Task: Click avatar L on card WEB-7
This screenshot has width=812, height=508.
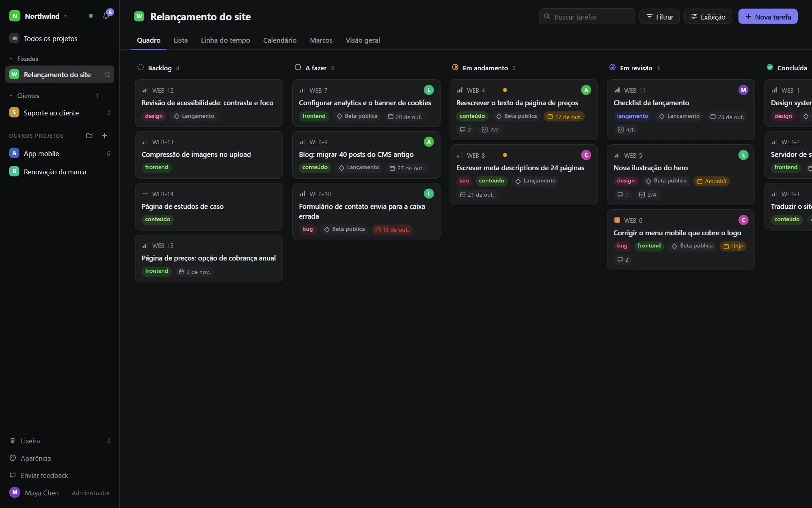Action: (429, 90)
